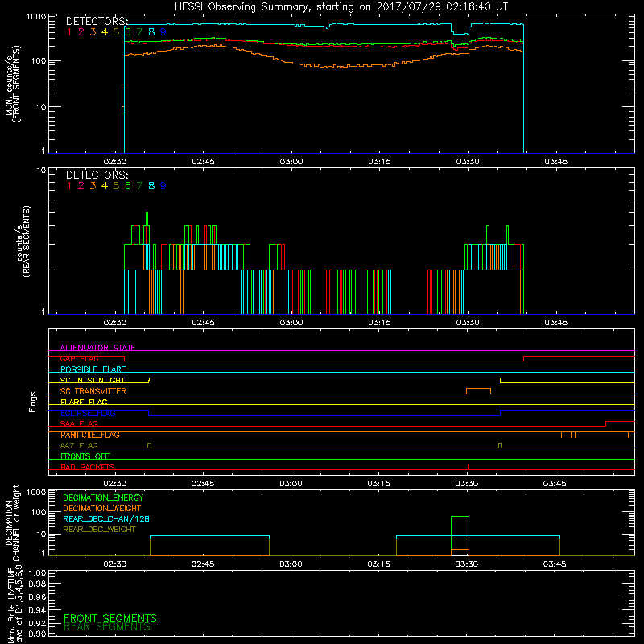Click the DECIMATION_WEIGHT legend entry

tap(102, 508)
